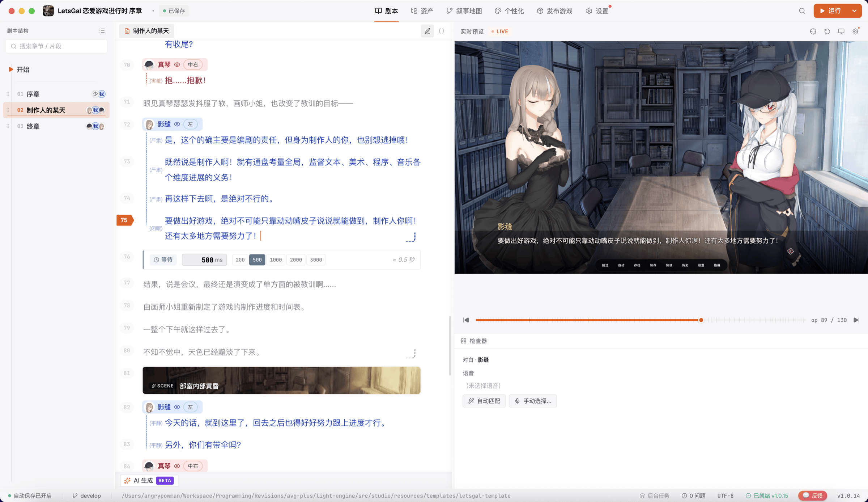This screenshot has width=868, height=502.
Task: Click the 运行 run button
Action: (831, 11)
